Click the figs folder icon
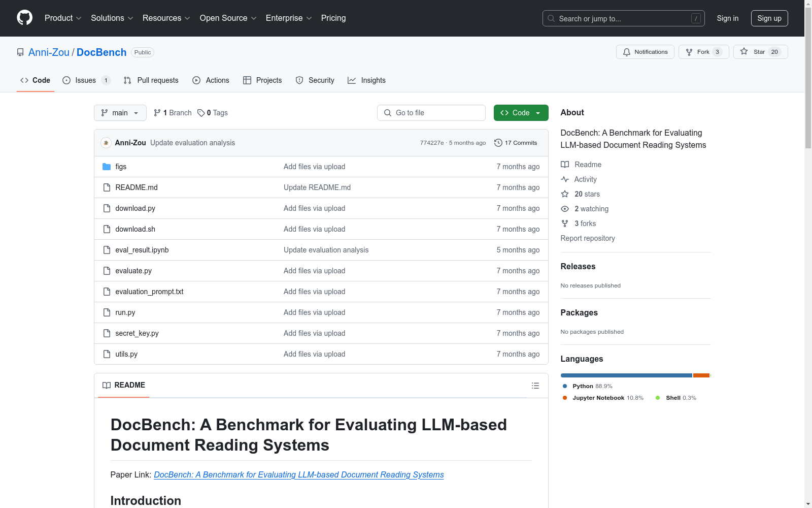The image size is (812, 508). [107, 167]
